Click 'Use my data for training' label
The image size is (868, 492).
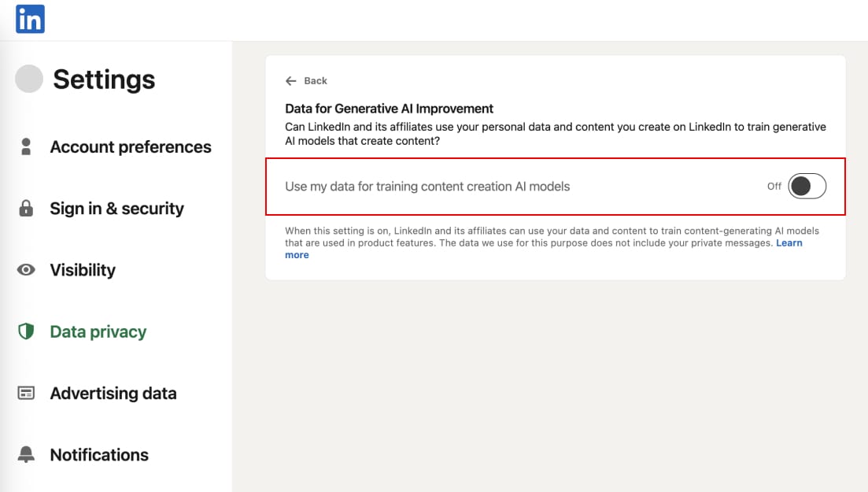pyautogui.click(x=427, y=187)
